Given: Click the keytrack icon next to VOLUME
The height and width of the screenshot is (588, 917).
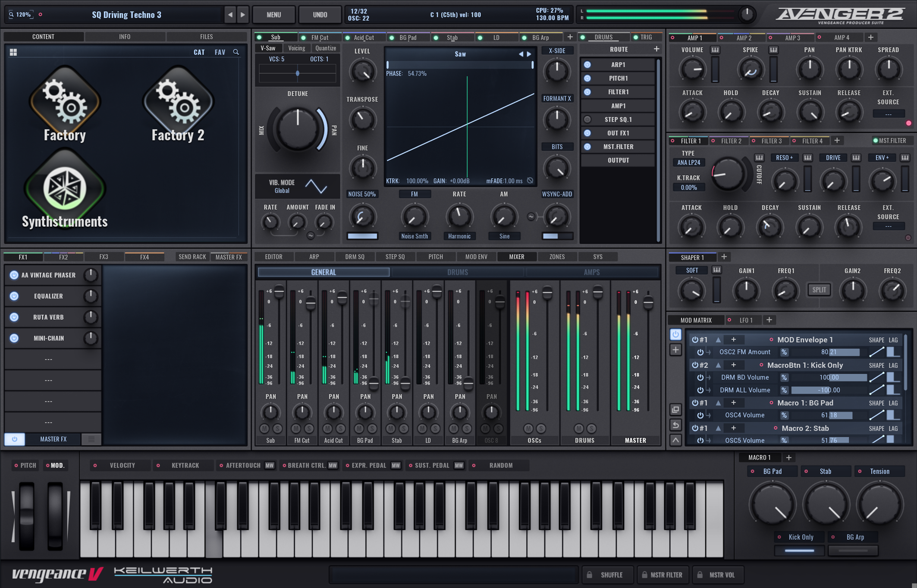Looking at the screenshot, I should pyautogui.click(x=715, y=50).
